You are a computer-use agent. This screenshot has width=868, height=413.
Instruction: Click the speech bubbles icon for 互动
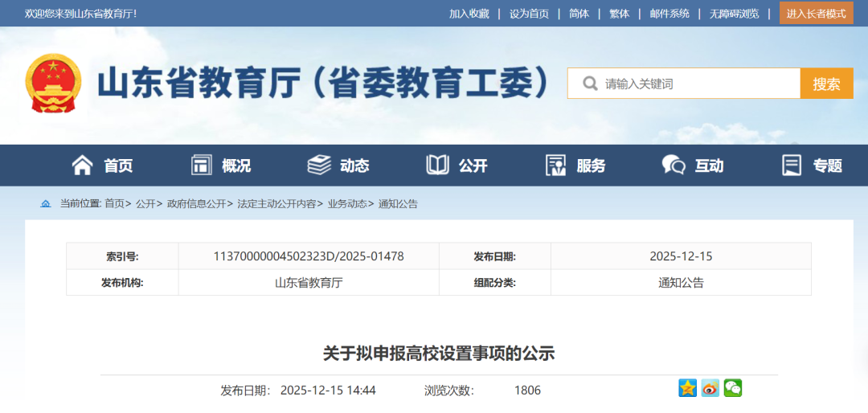point(673,166)
